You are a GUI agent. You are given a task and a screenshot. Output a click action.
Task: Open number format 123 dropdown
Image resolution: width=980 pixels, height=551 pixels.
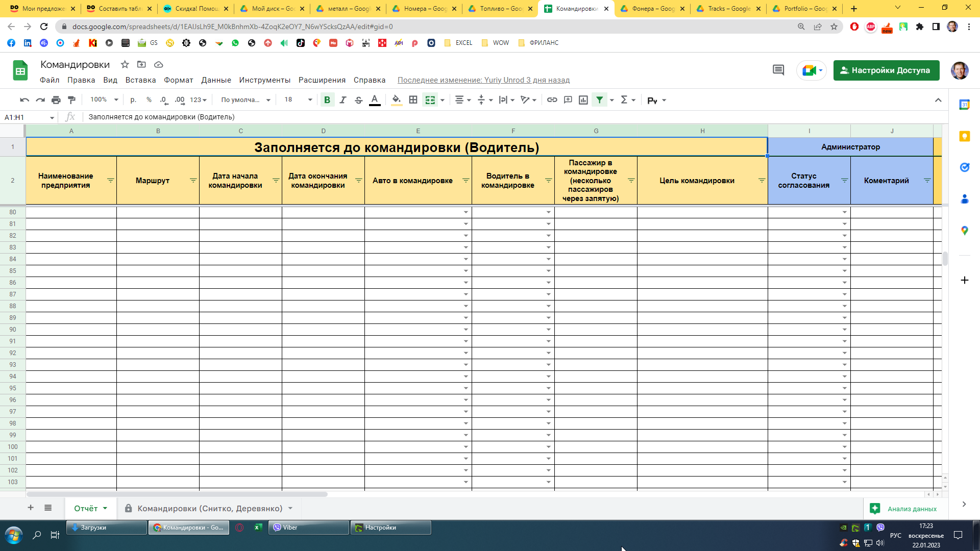pyautogui.click(x=198, y=100)
